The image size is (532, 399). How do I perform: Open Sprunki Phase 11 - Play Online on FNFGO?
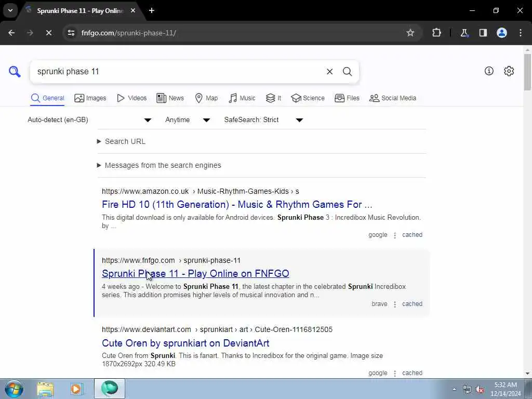click(x=195, y=273)
